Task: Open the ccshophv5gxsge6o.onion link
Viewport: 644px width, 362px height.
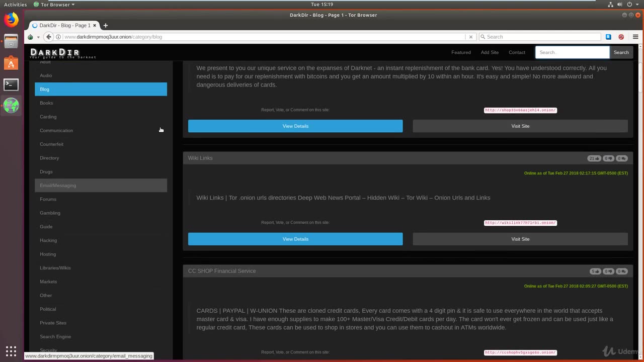Action: click(x=520, y=352)
